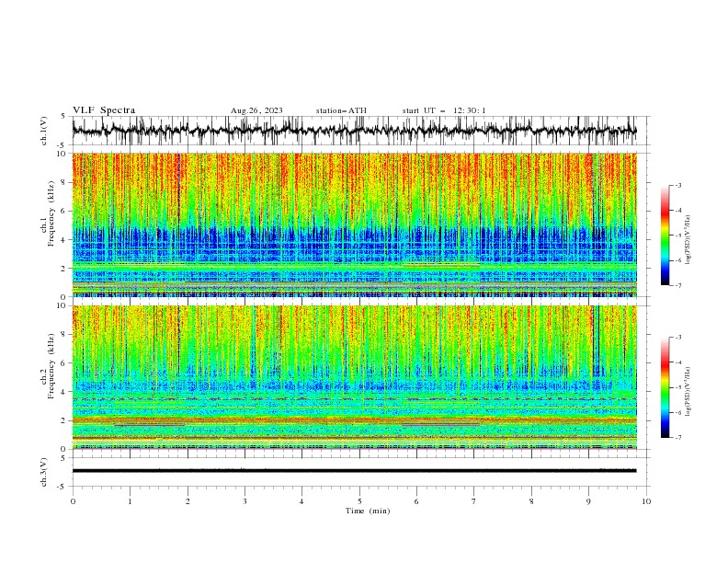Click the ch.2 spectrogram panel
This screenshot has height=563, width=728.
tap(354, 377)
